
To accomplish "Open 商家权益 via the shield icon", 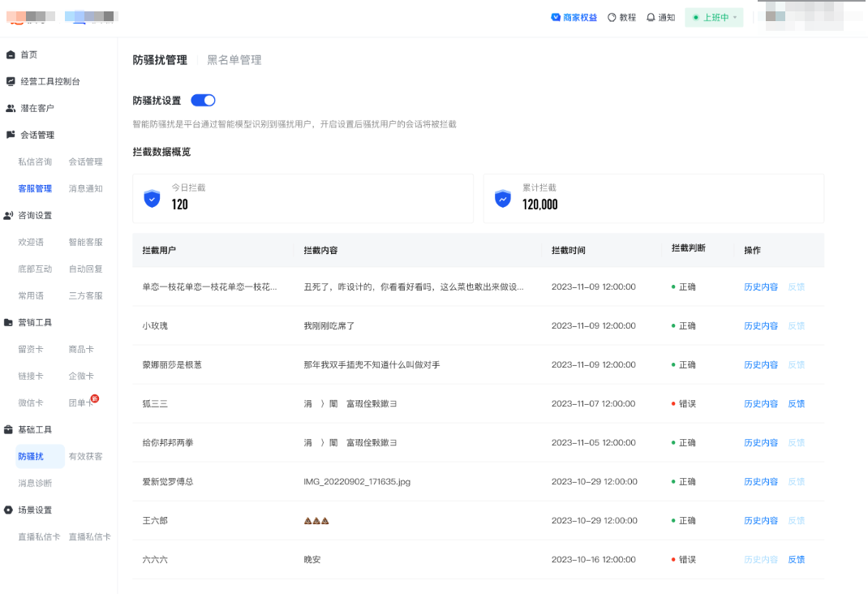I will click(x=556, y=17).
